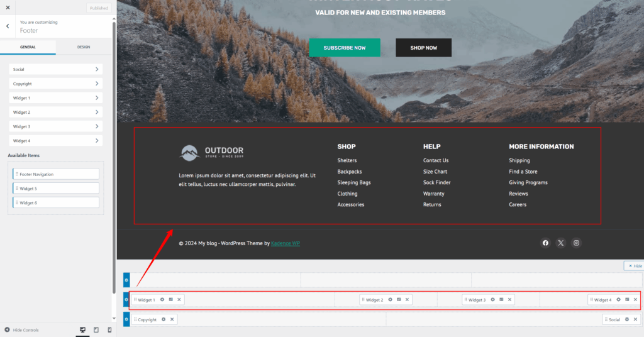Open bottom footer row settings
Viewport: 644px width, 337px height.
tap(126, 319)
